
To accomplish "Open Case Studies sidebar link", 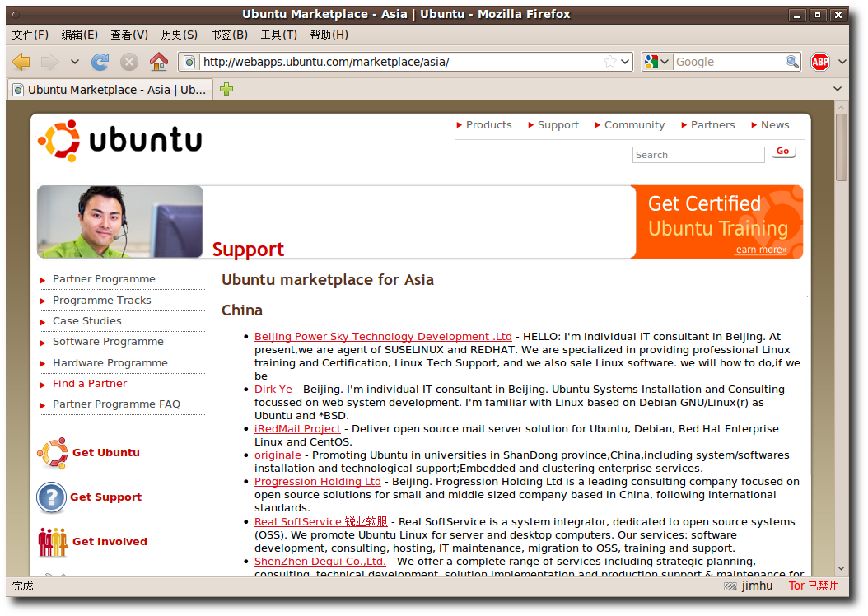I will coord(87,321).
